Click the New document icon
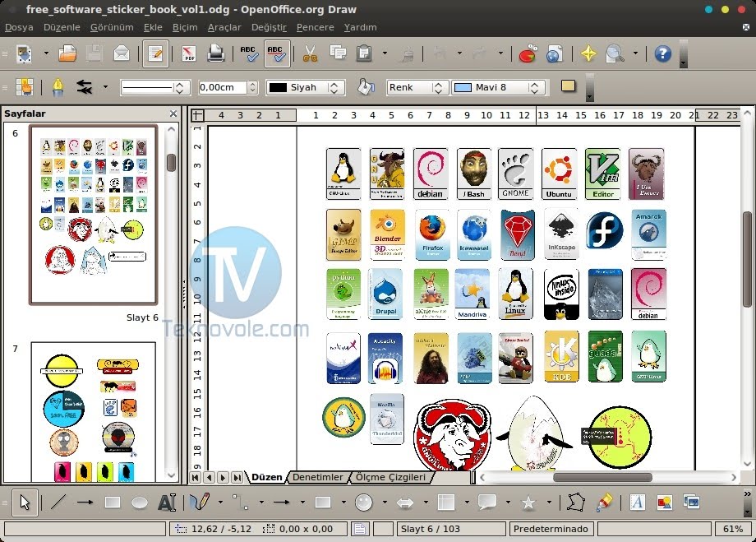Viewport: 756px width, 542px height. click(x=24, y=53)
